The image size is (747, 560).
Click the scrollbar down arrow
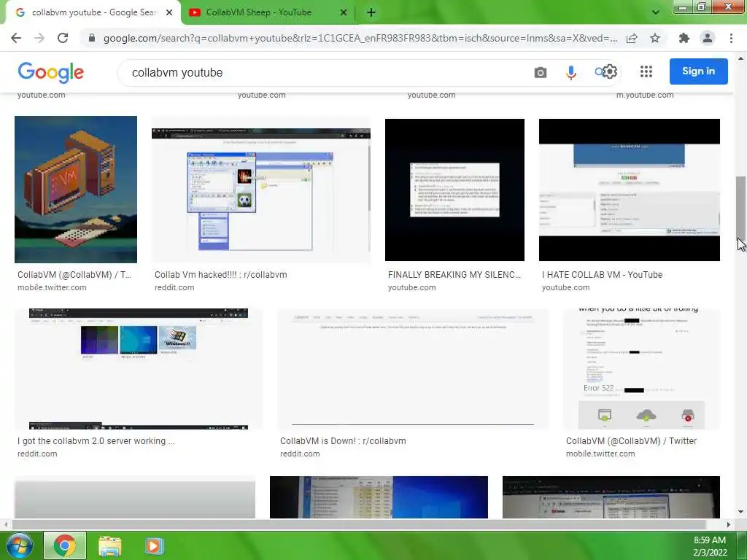point(741,513)
